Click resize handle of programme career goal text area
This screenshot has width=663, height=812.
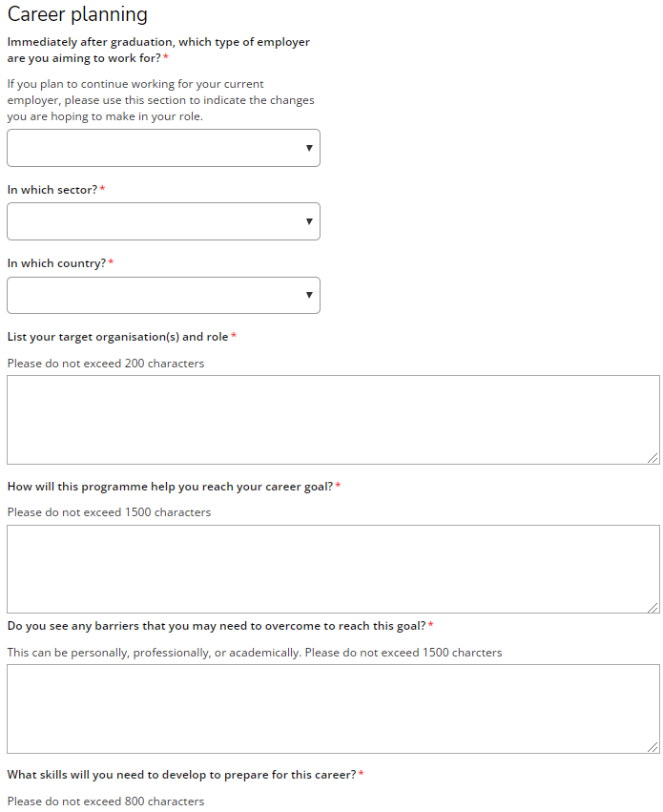click(653, 607)
